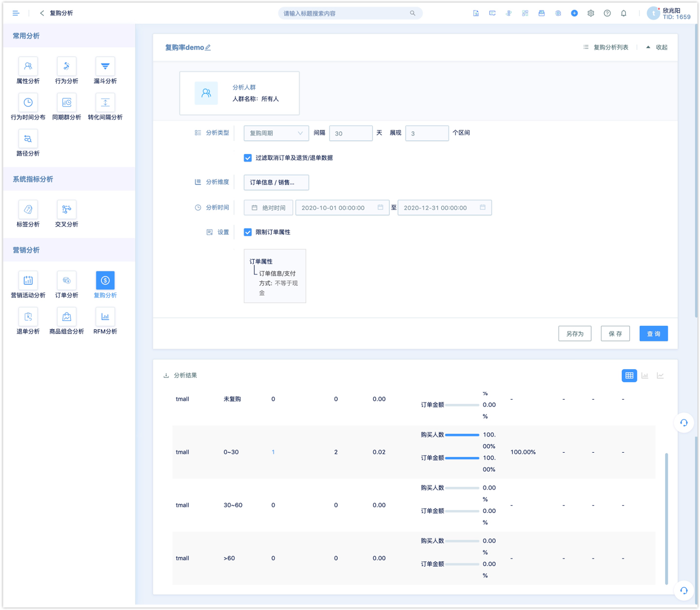Open 营销活动分析 from the sidebar

[28, 285]
